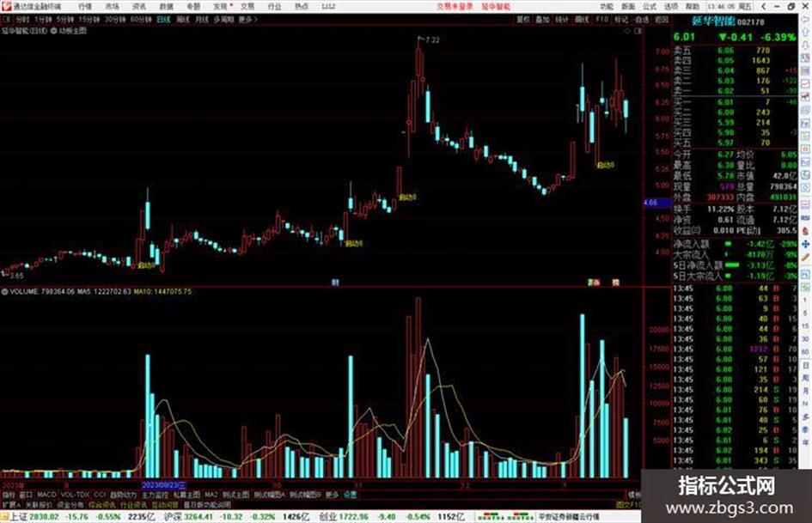The image size is (812, 523).
Task: Click the window layout icon at chart corner
Action: click(x=638, y=31)
